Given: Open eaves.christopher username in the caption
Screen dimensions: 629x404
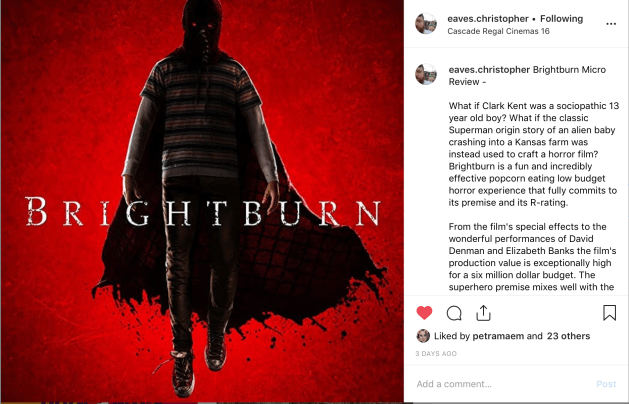Looking at the screenshot, I should 489,69.
